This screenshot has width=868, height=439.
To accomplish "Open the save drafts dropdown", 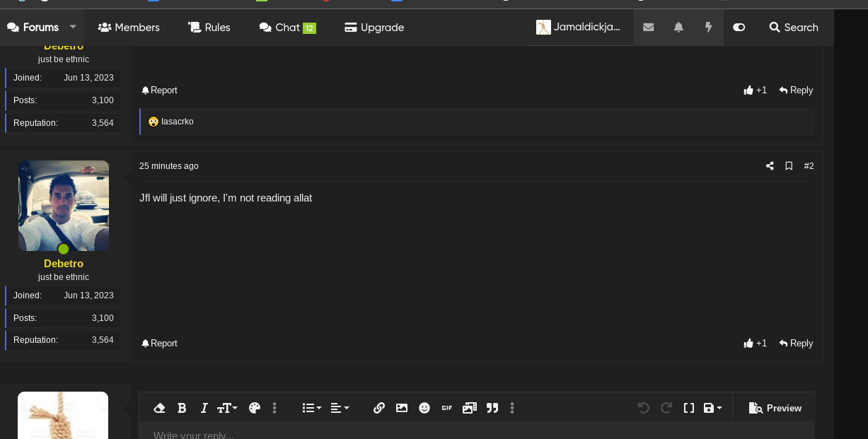I will pos(712,408).
